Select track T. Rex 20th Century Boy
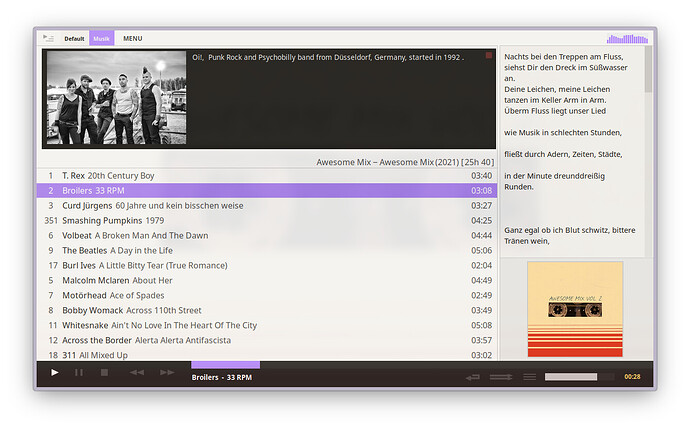 pos(267,176)
